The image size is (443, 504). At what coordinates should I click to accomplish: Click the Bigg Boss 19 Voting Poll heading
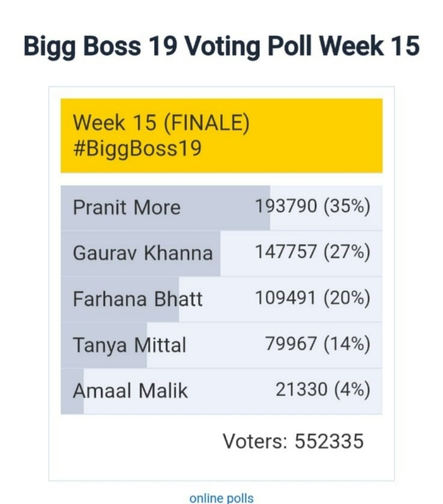coord(221,46)
